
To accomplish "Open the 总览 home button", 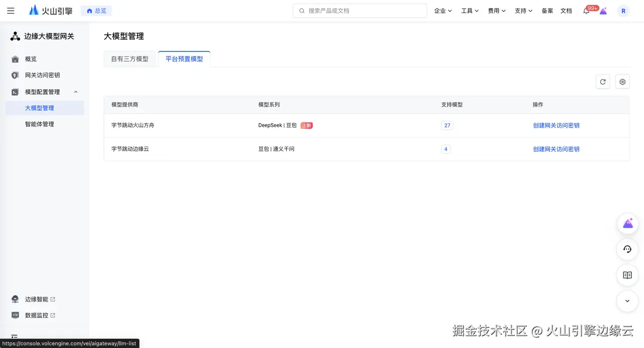I will [x=96, y=11].
